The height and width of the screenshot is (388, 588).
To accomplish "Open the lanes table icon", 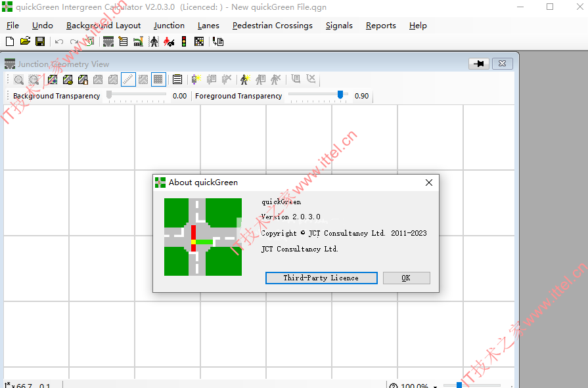I will coord(139,41).
